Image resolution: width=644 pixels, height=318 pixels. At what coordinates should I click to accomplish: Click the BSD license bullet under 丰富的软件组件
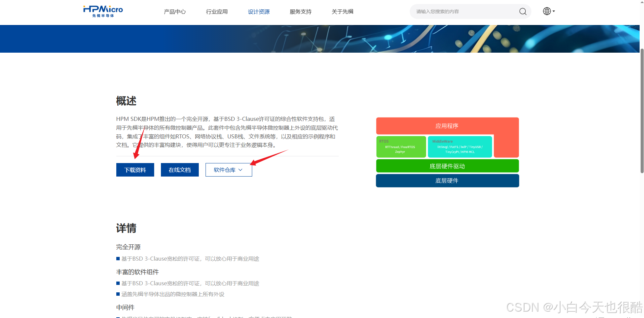coord(190,283)
